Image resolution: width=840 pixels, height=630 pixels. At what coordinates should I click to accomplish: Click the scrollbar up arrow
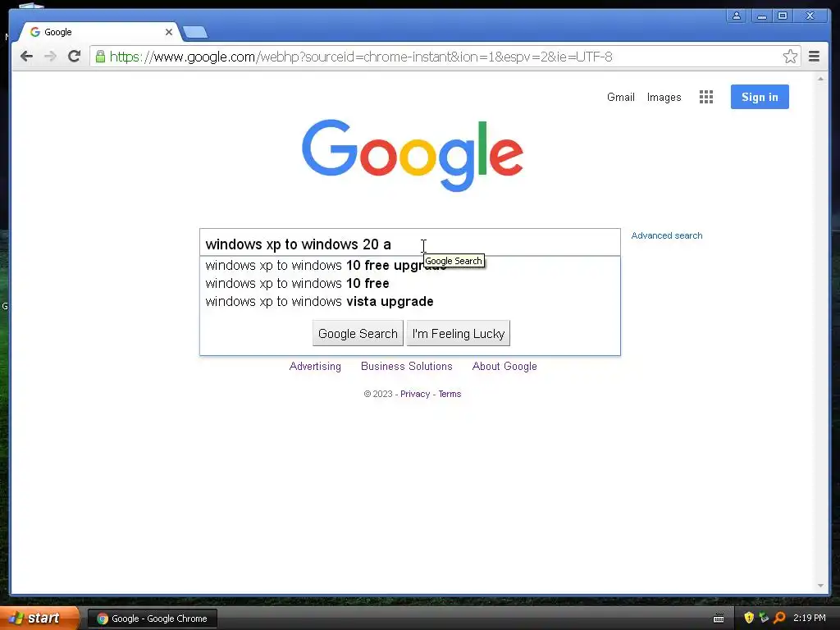coord(820,79)
